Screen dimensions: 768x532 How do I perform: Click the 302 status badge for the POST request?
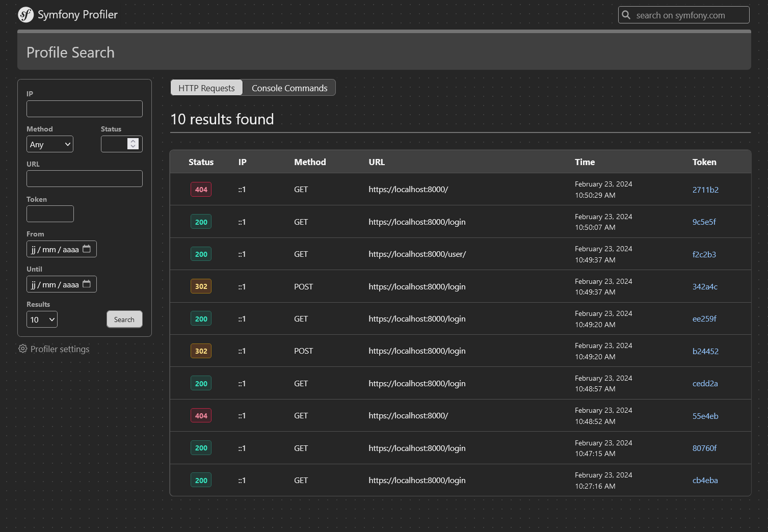click(x=201, y=286)
